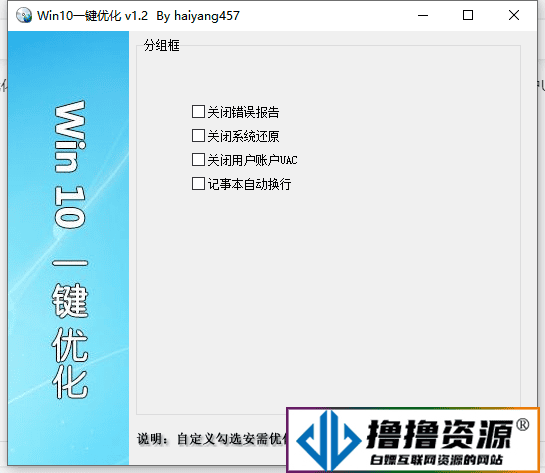Image resolution: width=545 pixels, height=473 pixels.
Task: Check the 关闭用户账户UAC option
Action: point(198,160)
